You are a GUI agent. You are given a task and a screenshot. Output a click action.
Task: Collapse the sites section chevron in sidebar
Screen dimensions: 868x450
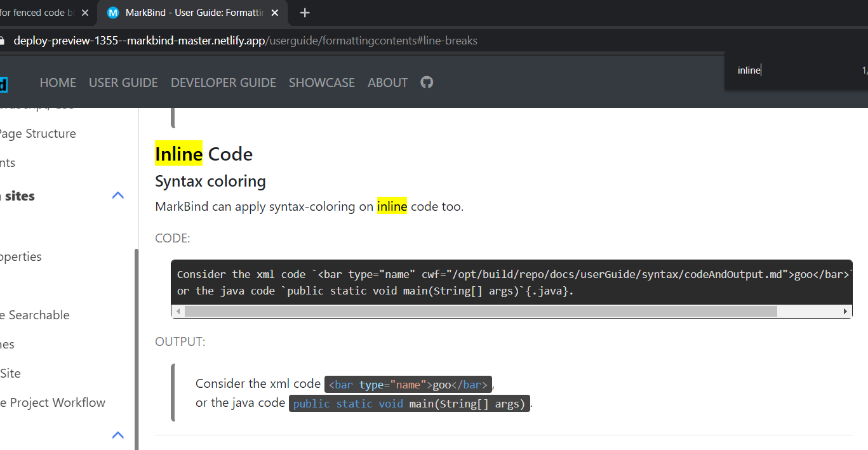click(118, 195)
